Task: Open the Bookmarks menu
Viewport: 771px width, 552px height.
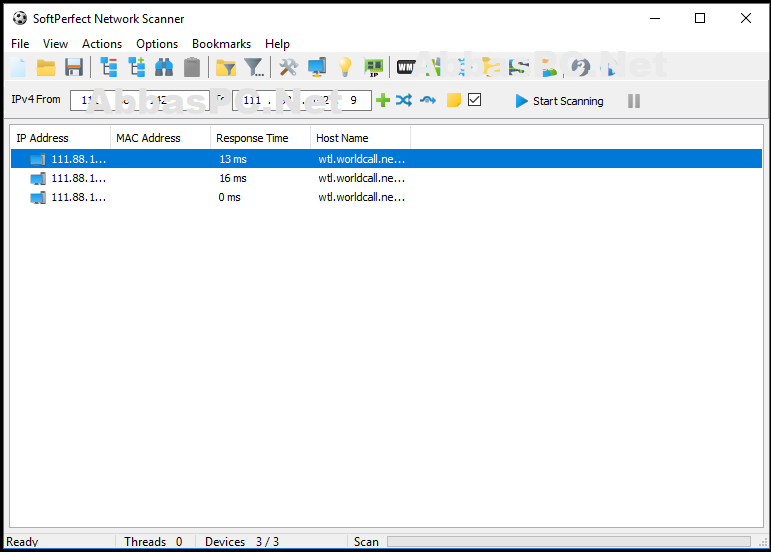Action: click(x=221, y=44)
